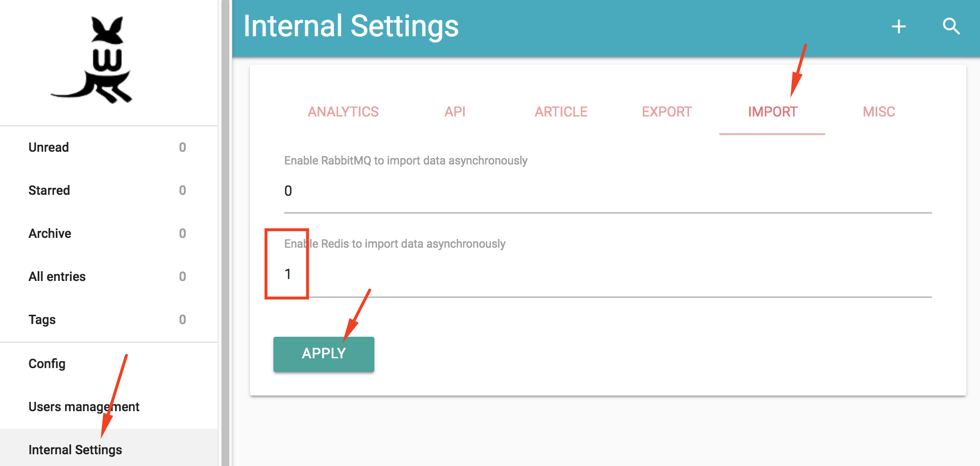The image size is (980, 466).
Task: Go to the Archive list
Action: pyautogui.click(x=50, y=233)
